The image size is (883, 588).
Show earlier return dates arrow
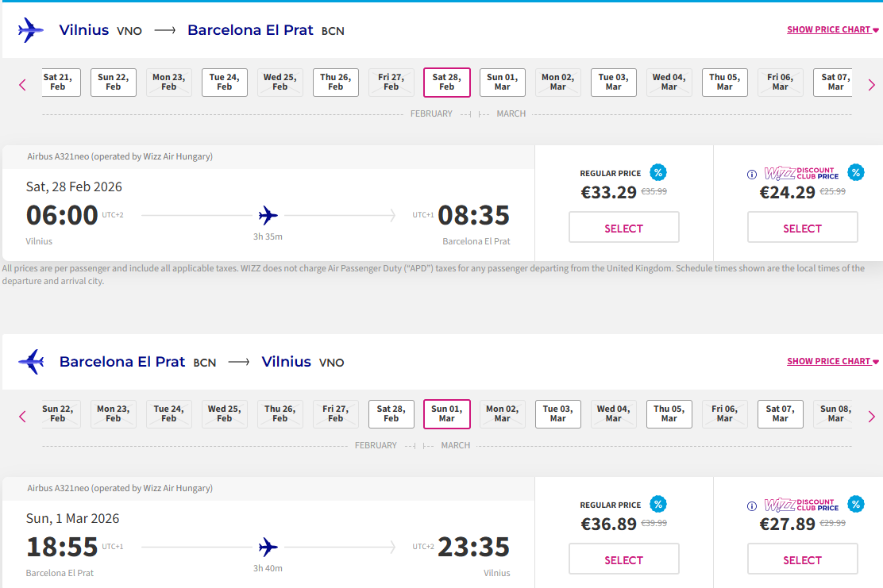(22, 417)
